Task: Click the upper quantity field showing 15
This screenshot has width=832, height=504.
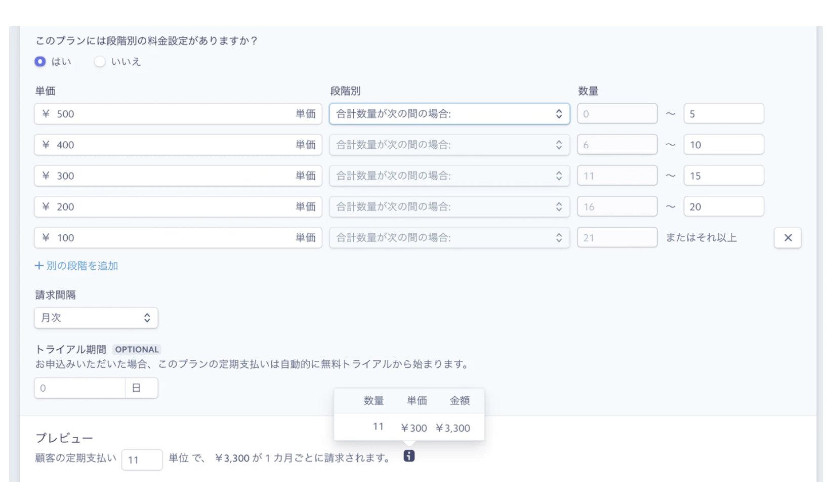Action: [x=724, y=176]
